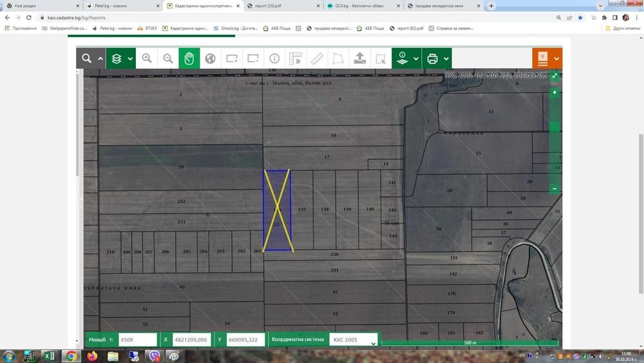
Task: Click parcel label 230 on map
Action: [x=334, y=254]
